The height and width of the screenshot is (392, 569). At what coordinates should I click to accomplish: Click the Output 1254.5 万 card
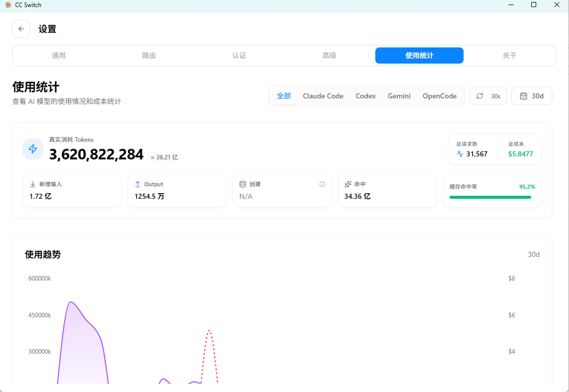[177, 190]
